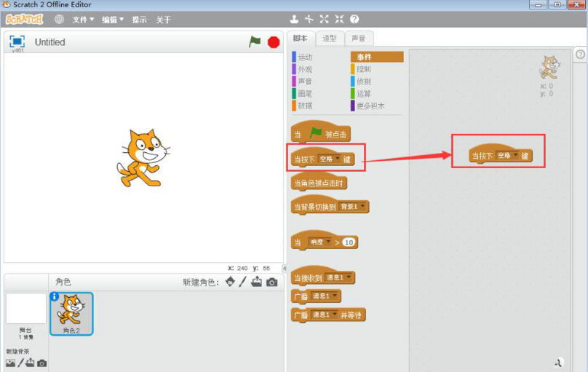
Task: Open the language globe menu
Action: 59,19
